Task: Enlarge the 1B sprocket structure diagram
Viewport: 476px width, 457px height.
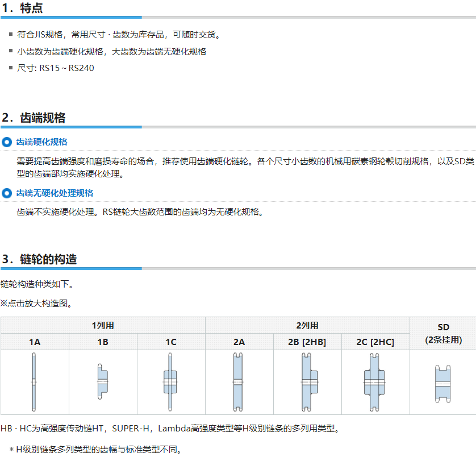Action: click(x=102, y=382)
